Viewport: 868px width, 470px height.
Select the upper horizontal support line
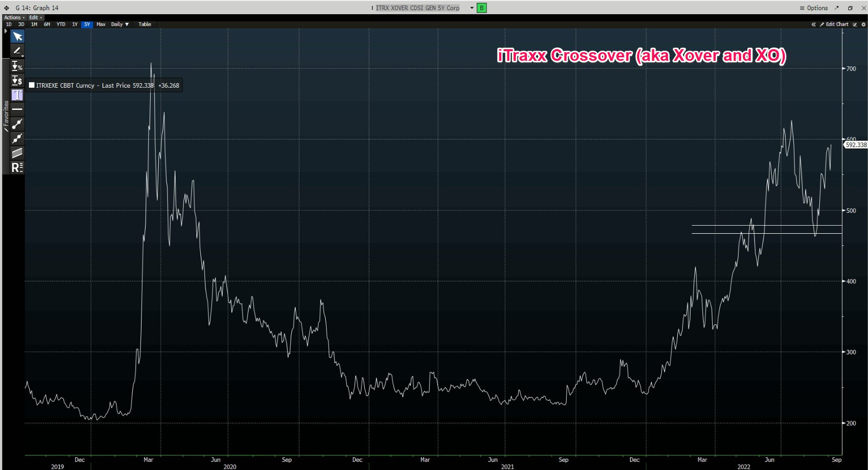pos(767,225)
